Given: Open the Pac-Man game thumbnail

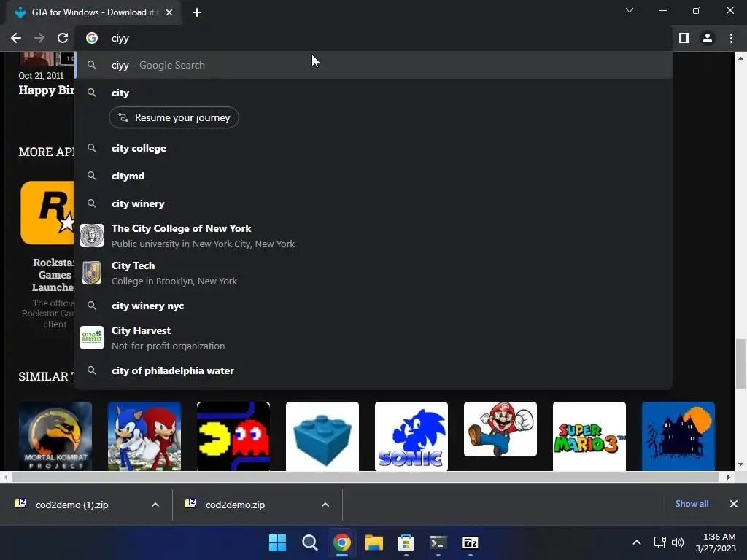Looking at the screenshot, I should 233,436.
